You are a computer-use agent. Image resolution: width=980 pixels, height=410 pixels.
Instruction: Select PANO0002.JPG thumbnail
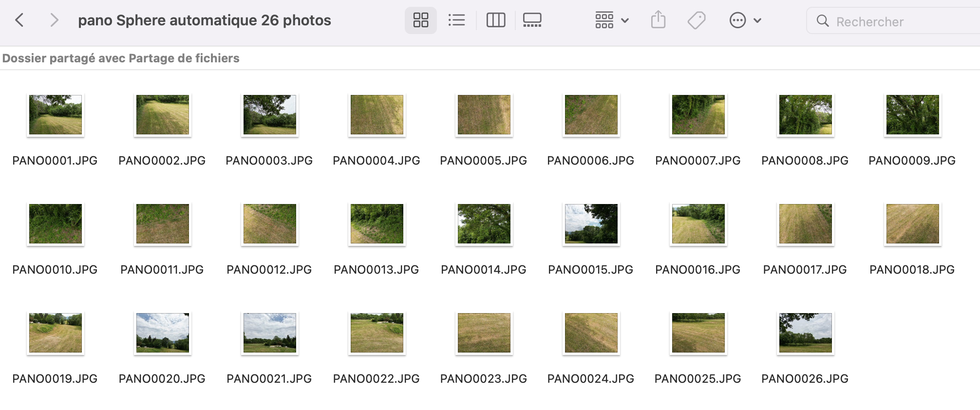[x=163, y=115]
